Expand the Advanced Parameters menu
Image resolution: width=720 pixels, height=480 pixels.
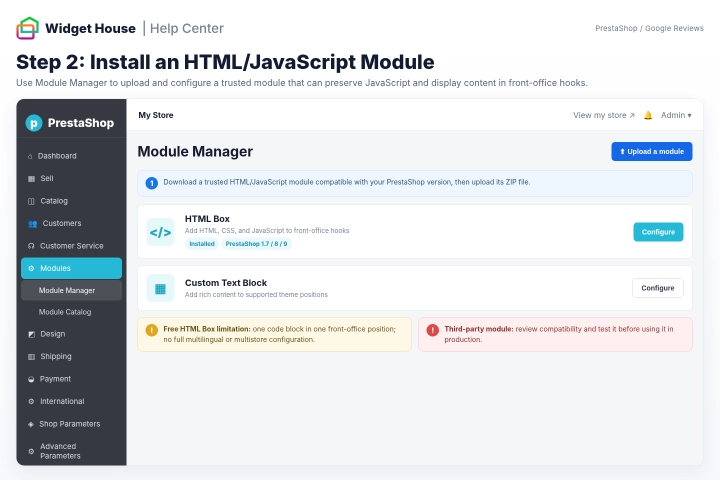point(71,451)
